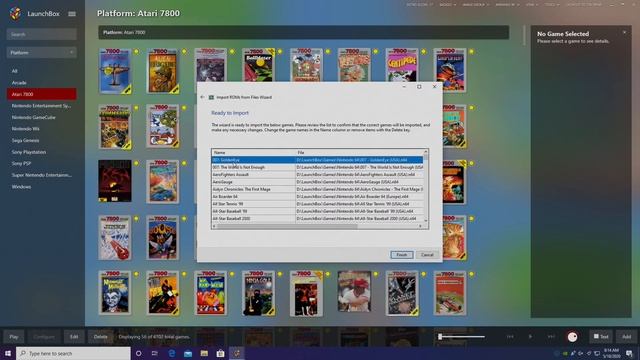The height and width of the screenshot is (360, 640).
Task: Maximize the Import ROMs wizard window
Action: click(419, 87)
